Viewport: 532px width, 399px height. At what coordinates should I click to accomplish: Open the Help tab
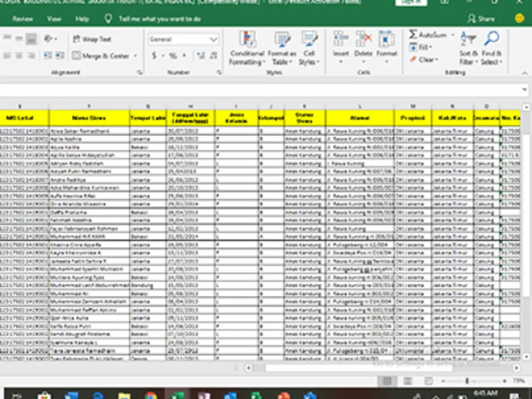[x=82, y=19]
